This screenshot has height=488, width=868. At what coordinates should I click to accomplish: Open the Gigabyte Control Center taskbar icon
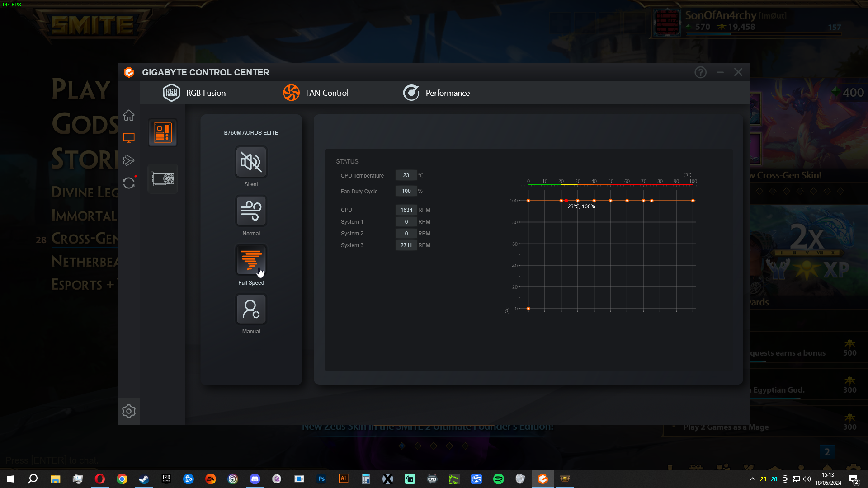(x=542, y=479)
